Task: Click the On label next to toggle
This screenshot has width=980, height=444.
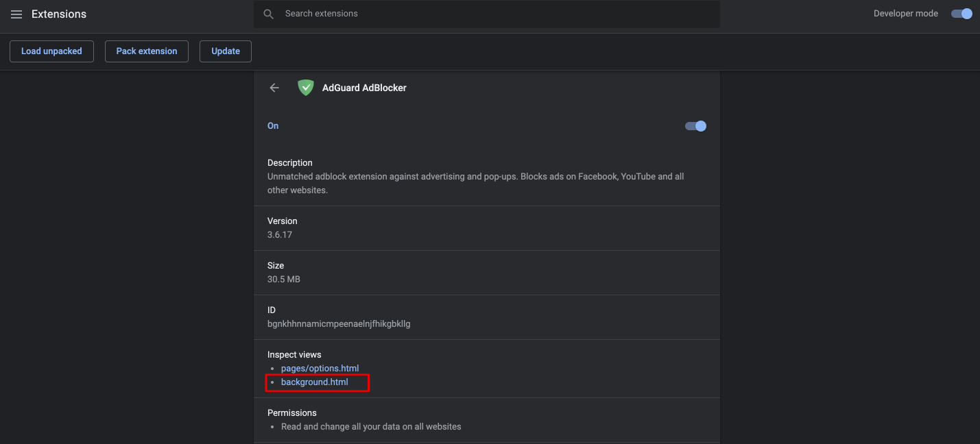Action: click(272, 125)
